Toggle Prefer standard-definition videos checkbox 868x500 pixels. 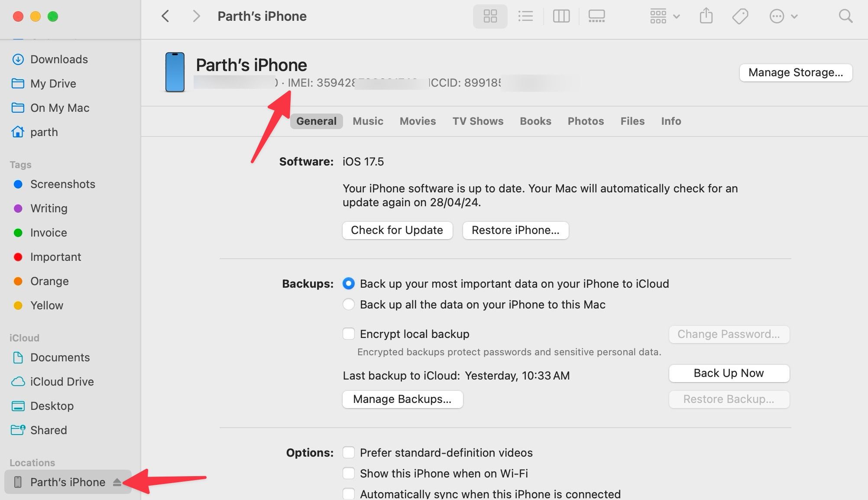coord(349,452)
